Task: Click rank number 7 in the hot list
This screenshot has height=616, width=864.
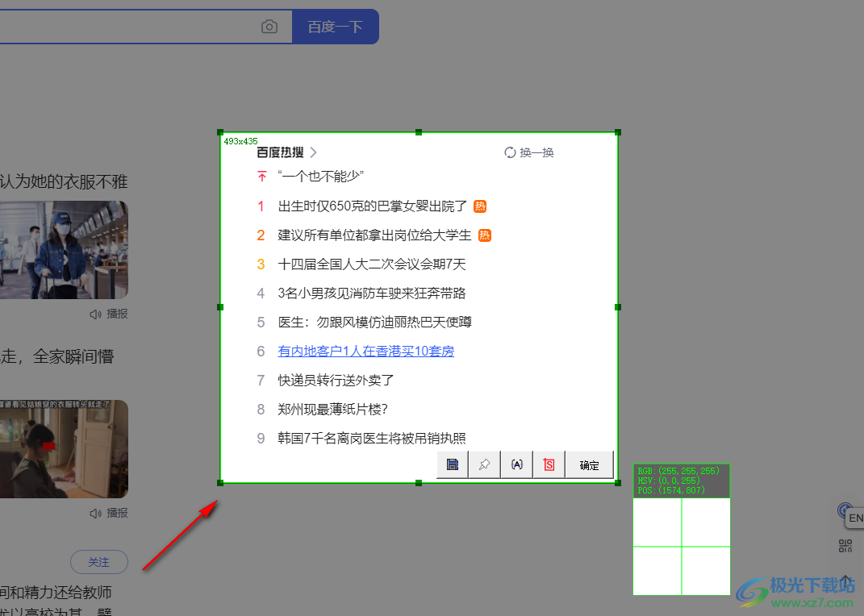Action: pyautogui.click(x=261, y=381)
